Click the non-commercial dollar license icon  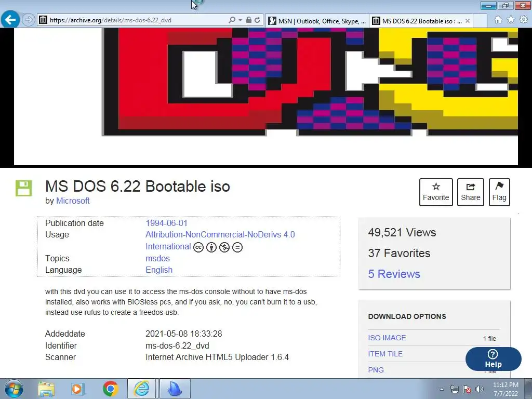pos(224,247)
